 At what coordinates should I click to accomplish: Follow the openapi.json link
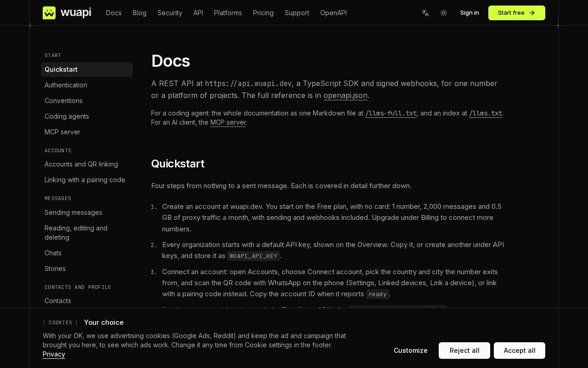click(345, 95)
